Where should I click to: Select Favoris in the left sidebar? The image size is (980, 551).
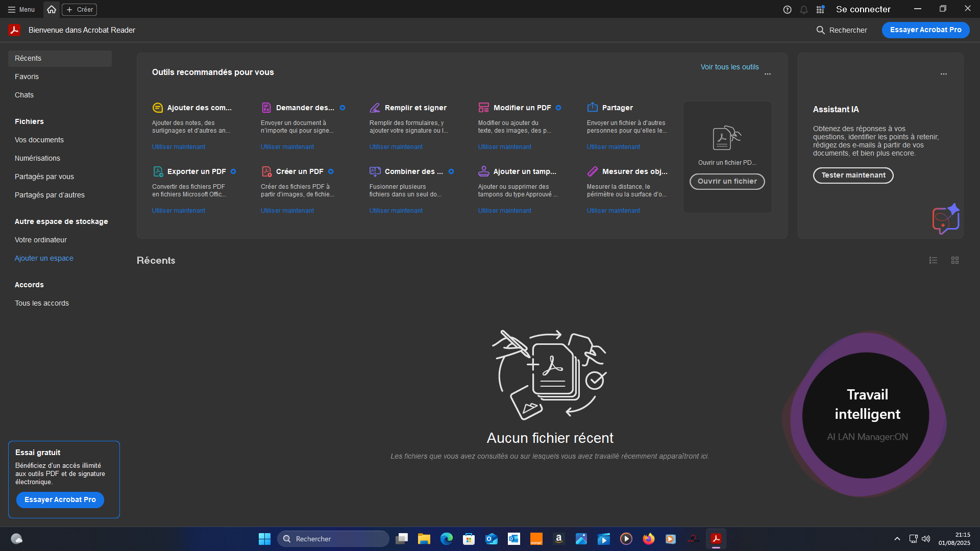[x=27, y=77]
